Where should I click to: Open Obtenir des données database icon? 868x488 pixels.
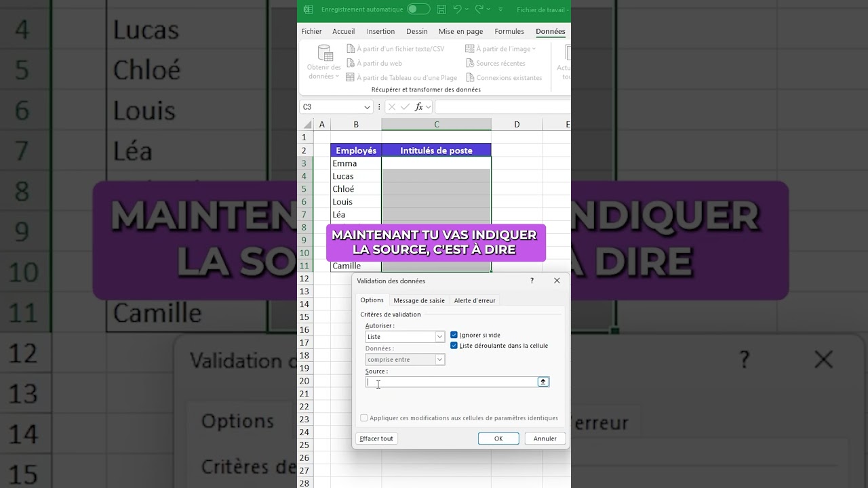[325, 53]
